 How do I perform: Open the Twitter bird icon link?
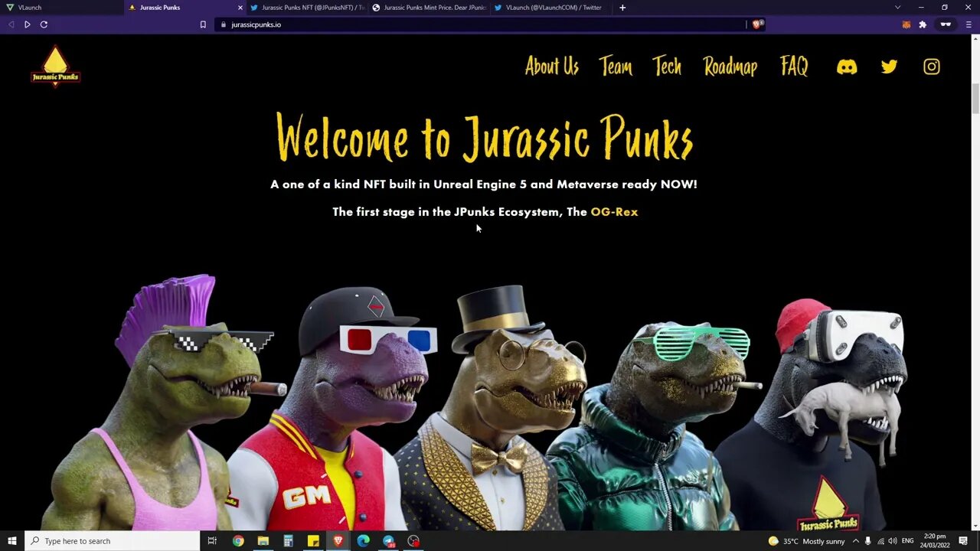coord(889,67)
